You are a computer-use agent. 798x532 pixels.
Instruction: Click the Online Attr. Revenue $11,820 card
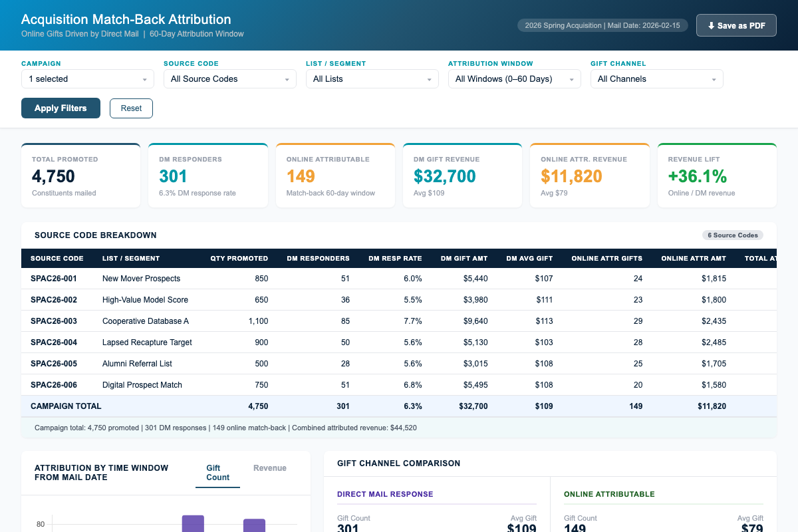(590, 176)
